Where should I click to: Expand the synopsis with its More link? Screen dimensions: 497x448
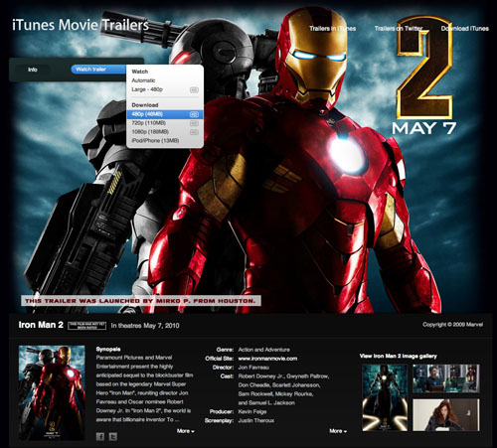[x=186, y=431]
